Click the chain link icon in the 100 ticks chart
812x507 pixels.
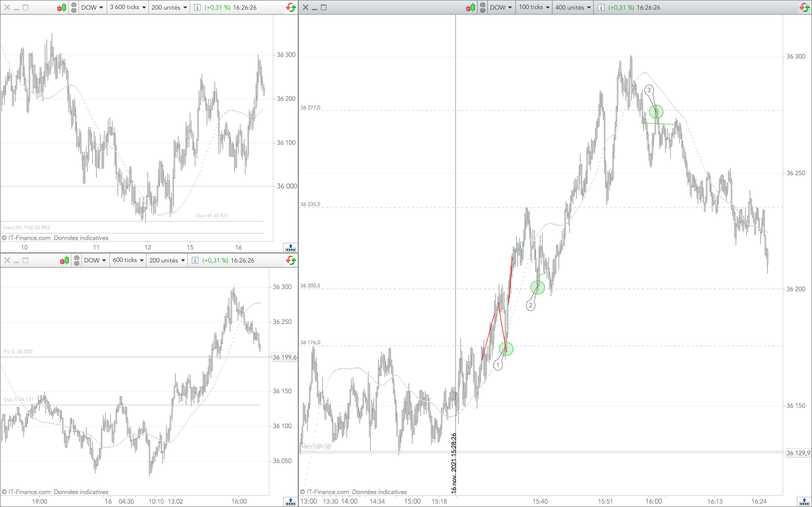click(x=482, y=7)
